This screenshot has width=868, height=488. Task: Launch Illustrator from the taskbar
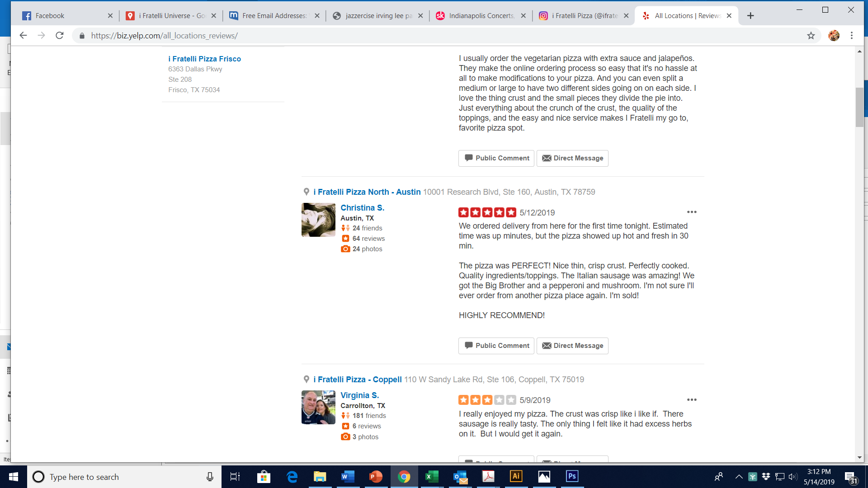tap(516, 476)
